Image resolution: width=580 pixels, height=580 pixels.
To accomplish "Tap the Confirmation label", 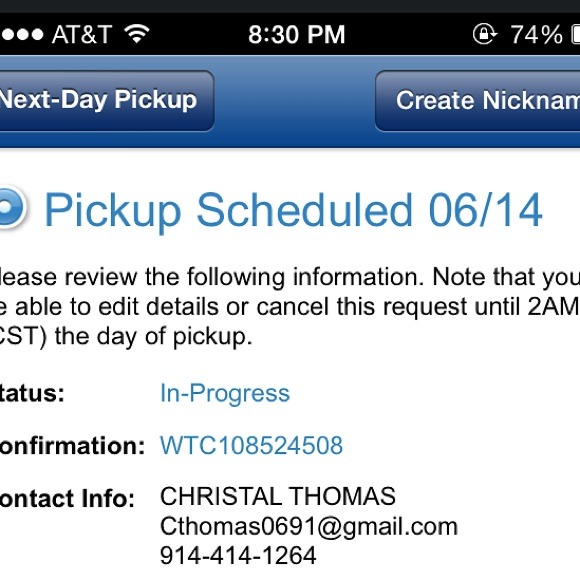I will [x=72, y=445].
